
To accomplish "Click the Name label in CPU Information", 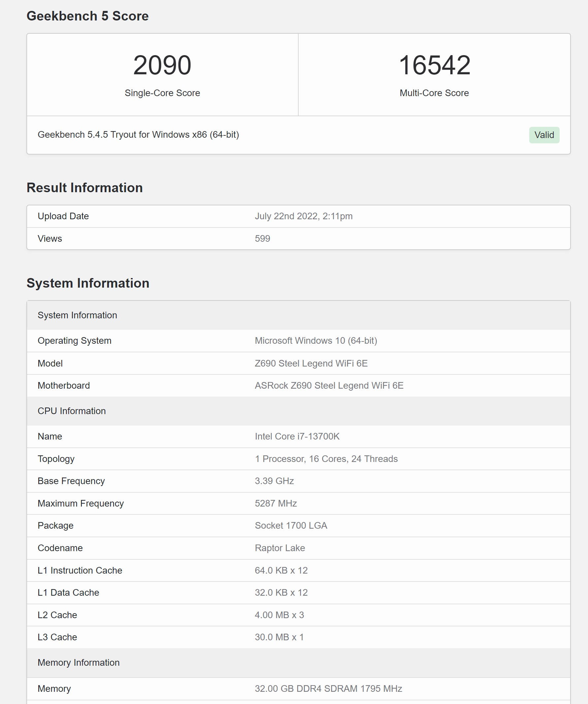I will 49,437.
